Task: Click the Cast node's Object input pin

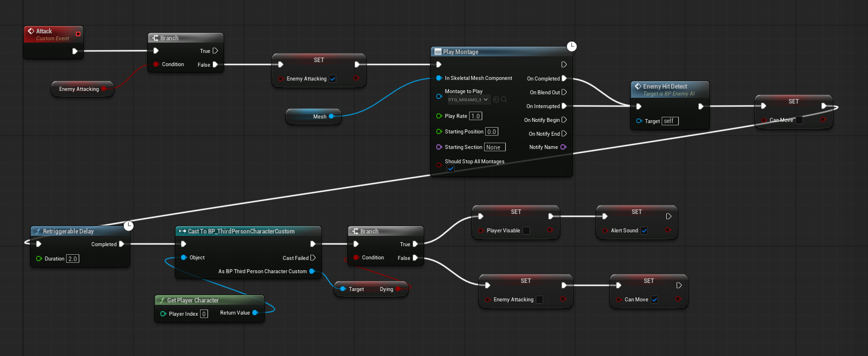Action: click(x=184, y=258)
